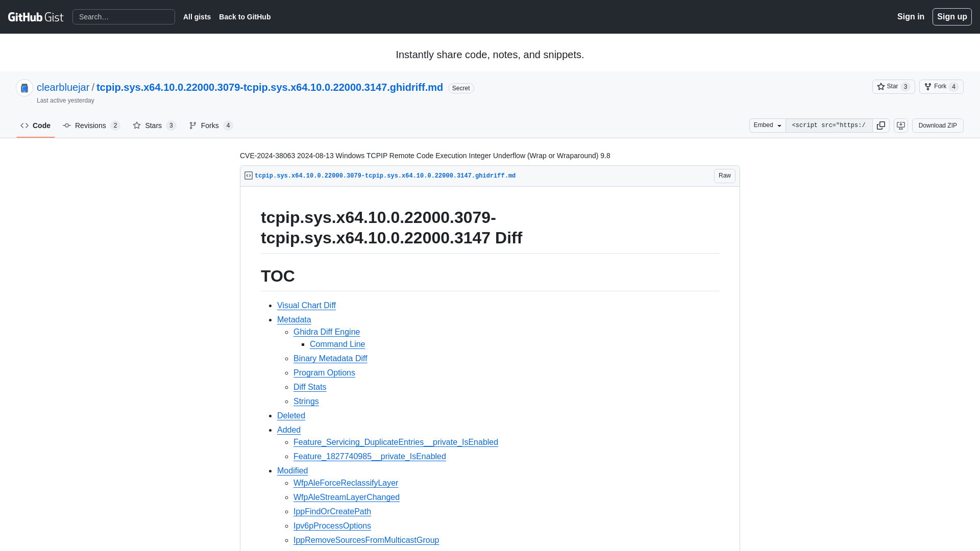Click the 'Last active yesterday' text

pyautogui.click(x=65, y=101)
